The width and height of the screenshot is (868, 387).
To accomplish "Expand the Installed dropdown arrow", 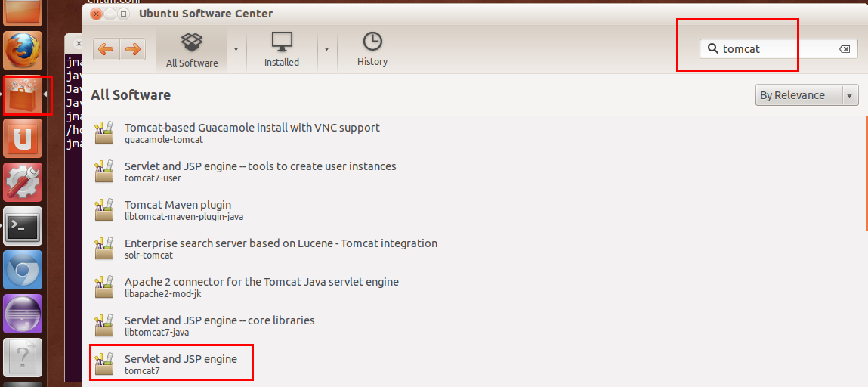I will pyautogui.click(x=326, y=49).
